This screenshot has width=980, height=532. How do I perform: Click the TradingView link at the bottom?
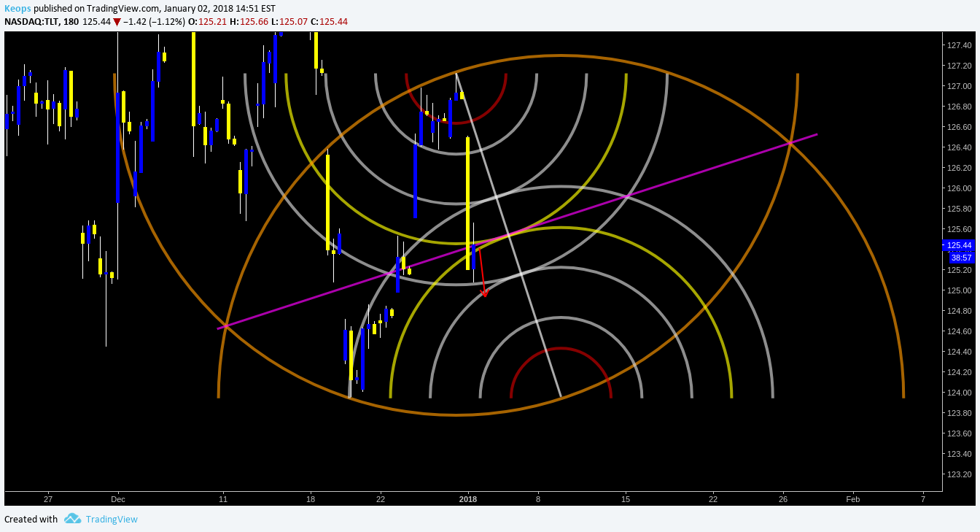pos(112,520)
